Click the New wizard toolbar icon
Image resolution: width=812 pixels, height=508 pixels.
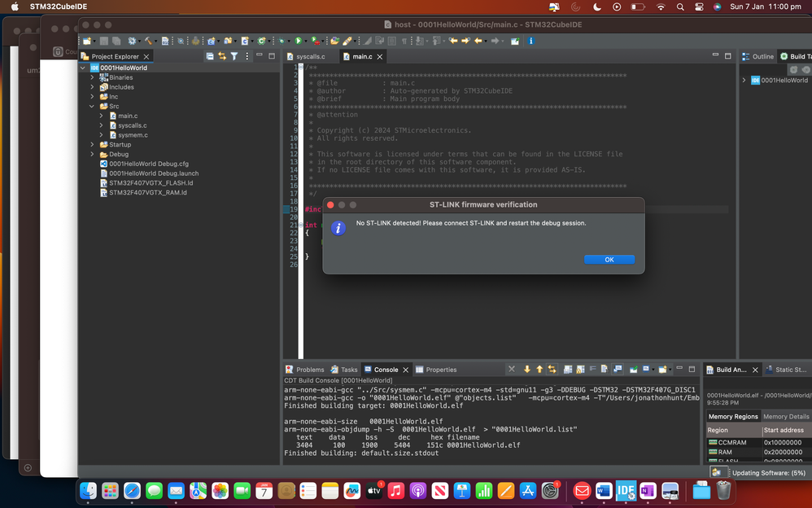click(87, 41)
